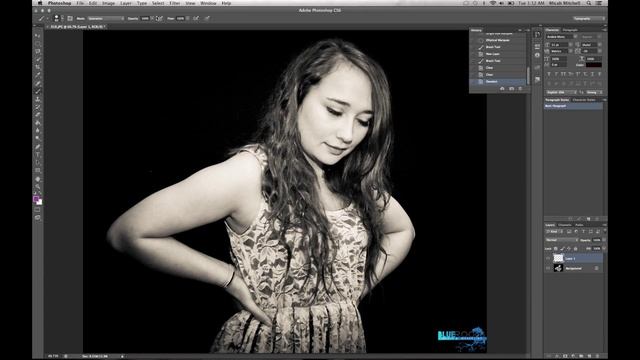Image resolution: width=640 pixels, height=360 pixels.
Task: Select Basic Paragraph style
Action: click(x=573, y=106)
